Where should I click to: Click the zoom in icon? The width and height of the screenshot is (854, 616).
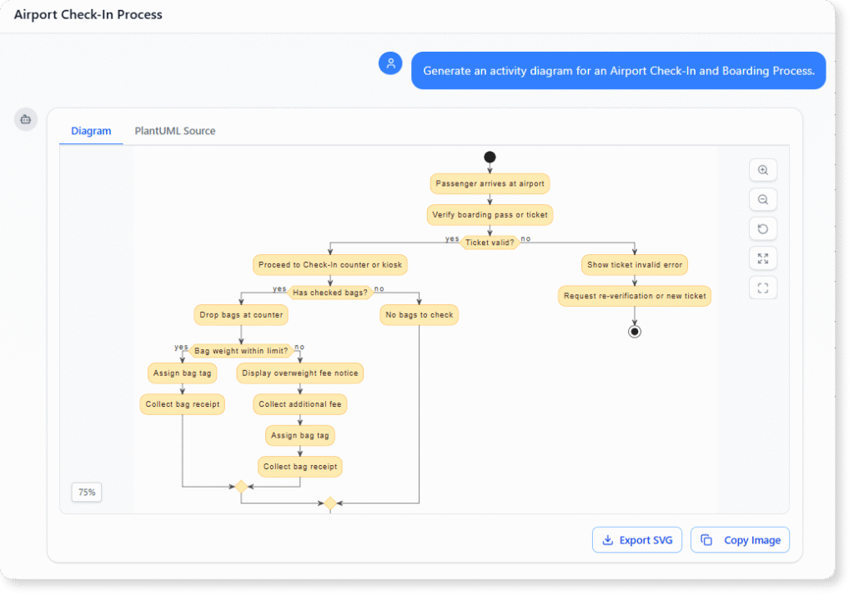(x=762, y=170)
